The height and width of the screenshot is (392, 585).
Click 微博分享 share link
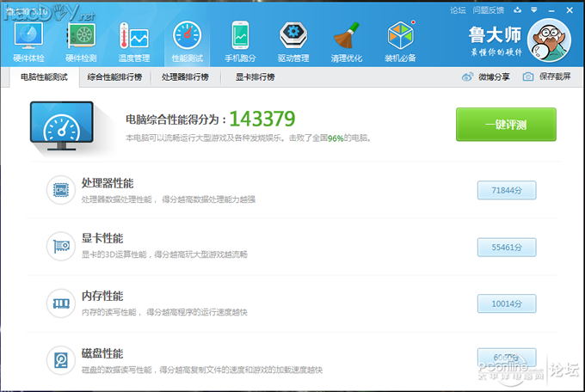pyautogui.click(x=486, y=77)
